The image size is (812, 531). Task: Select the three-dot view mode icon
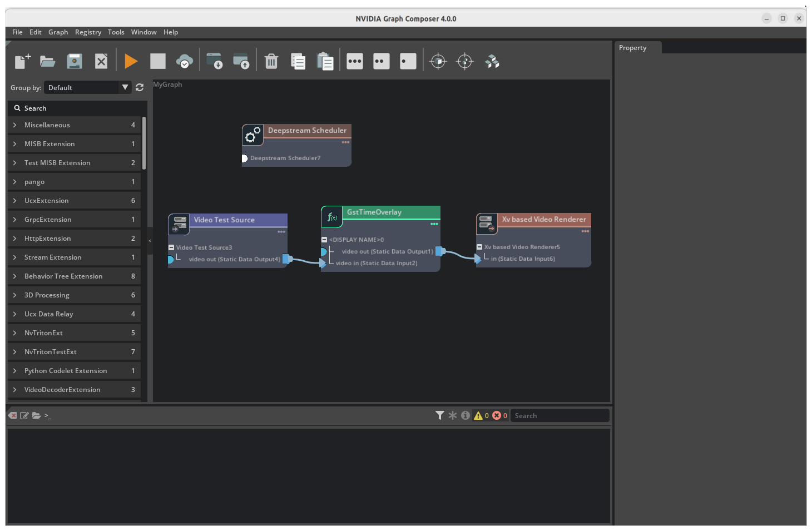coord(355,61)
